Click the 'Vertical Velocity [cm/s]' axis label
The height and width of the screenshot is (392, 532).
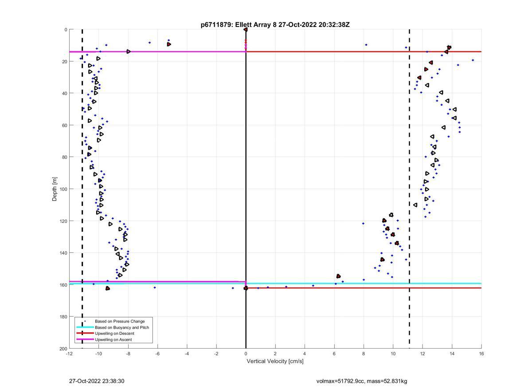[275, 361]
